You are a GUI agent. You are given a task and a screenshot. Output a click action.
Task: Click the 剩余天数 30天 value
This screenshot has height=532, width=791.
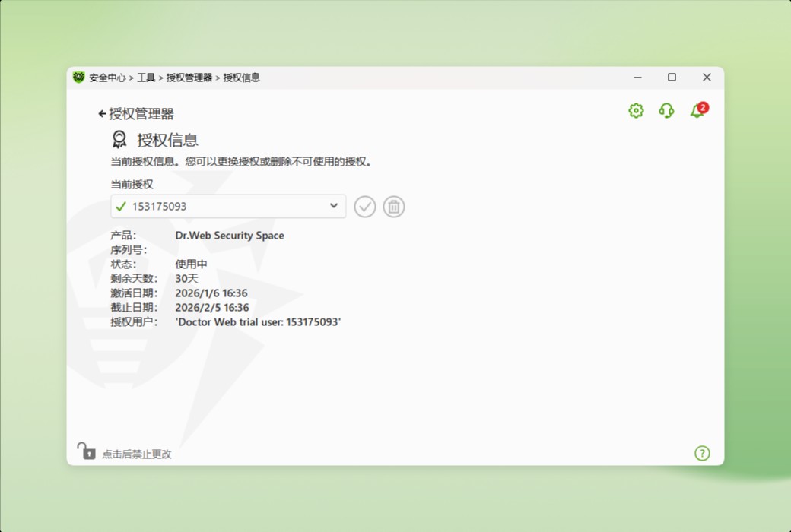[188, 278]
